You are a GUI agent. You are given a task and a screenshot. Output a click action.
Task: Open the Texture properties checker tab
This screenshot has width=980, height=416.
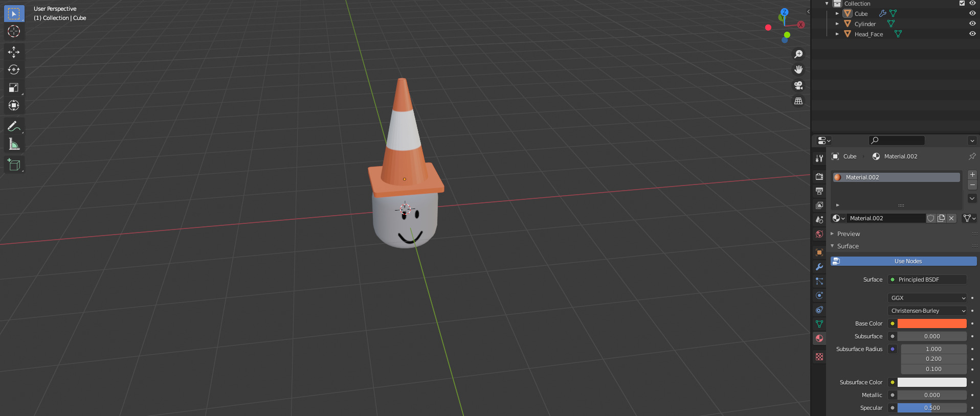819,357
